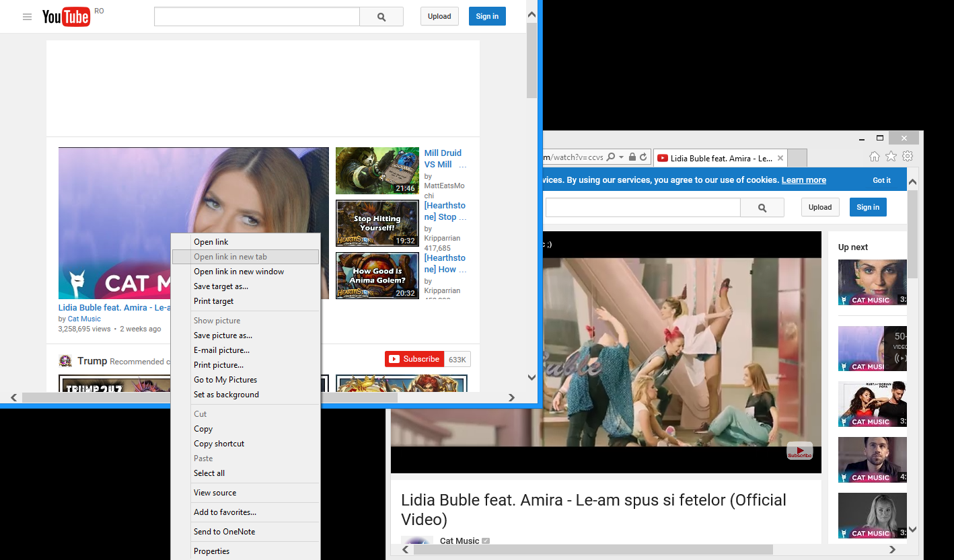The image size is (954, 560).
Task: Click the IE address bar URL field
Action: tap(573, 157)
